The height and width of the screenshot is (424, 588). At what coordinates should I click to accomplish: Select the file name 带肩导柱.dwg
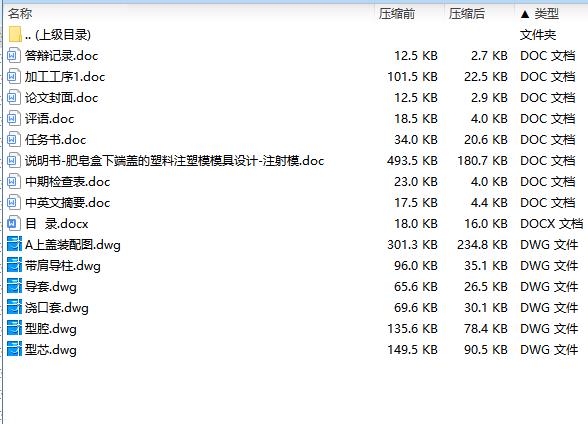(63, 266)
